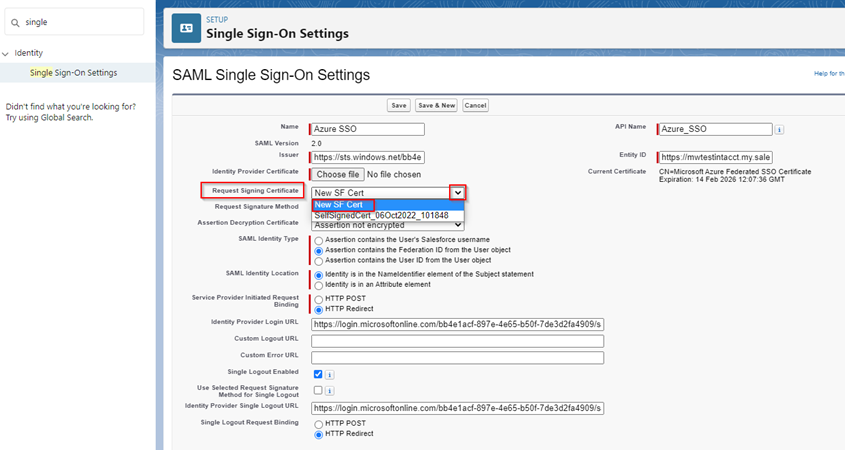Click 'Expiration: 14 Feb 2026' text
Image resolution: width=845 pixels, height=450 pixels.
click(x=722, y=179)
